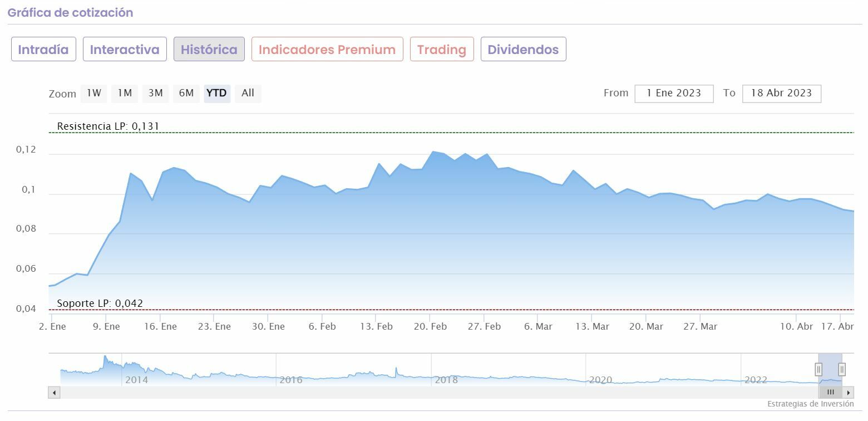Click the left navigator range handle
868x421 pixels.
[x=818, y=369]
